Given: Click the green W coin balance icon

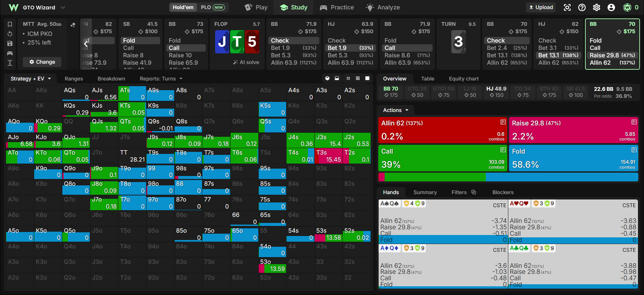Looking at the screenshot, I should point(627,7).
